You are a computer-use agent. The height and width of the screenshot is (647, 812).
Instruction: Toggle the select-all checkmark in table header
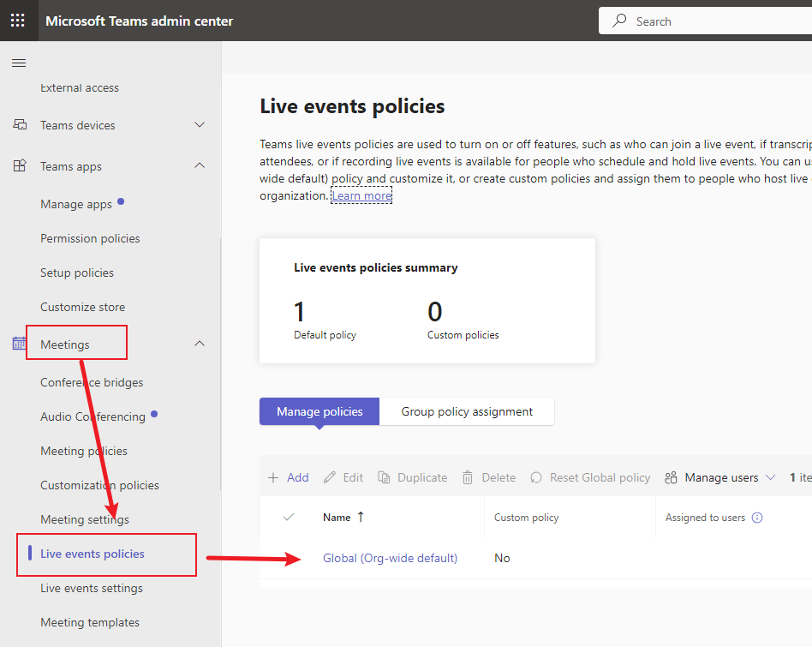point(289,517)
